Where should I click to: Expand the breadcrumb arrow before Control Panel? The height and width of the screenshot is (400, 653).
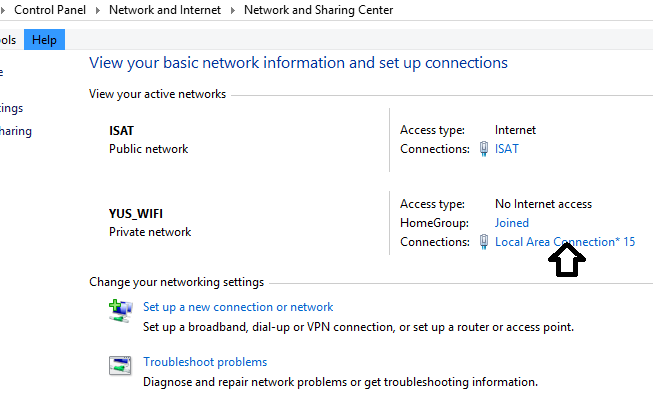point(5,10)
